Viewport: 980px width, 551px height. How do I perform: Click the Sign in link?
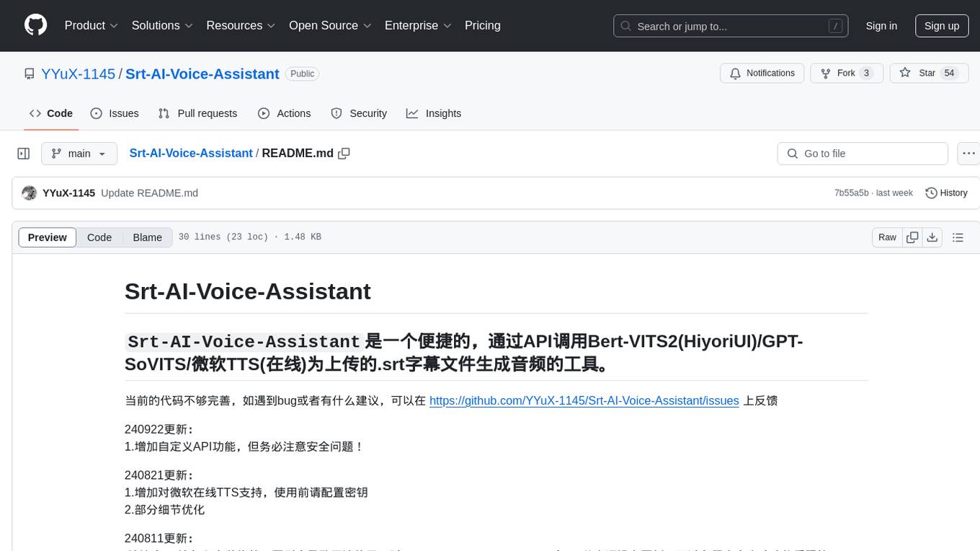pyautogui.click(x=881, y=26)
